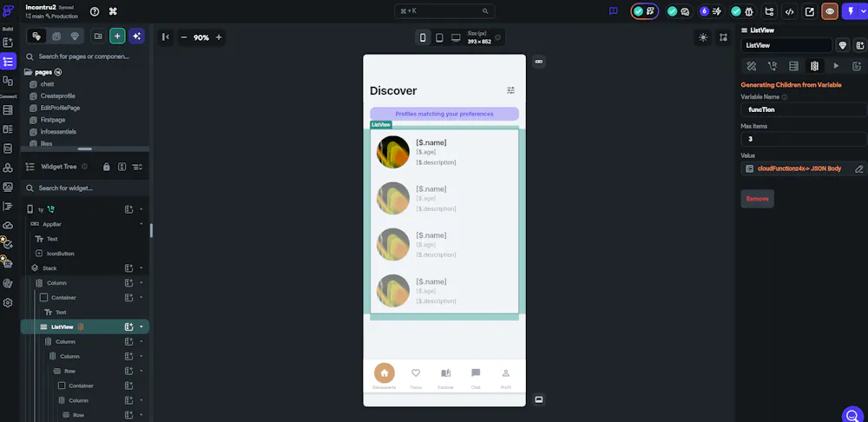Toggle the preview eye button

829,11
